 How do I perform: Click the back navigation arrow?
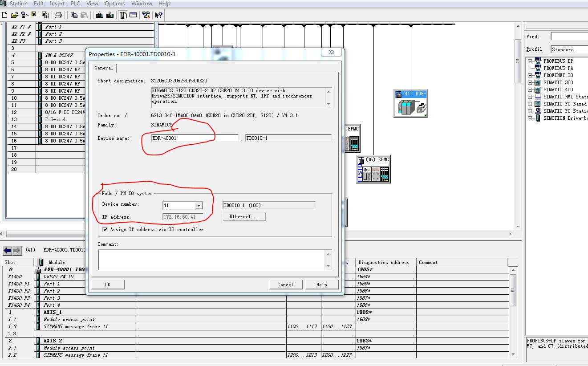tap(8, 250)
